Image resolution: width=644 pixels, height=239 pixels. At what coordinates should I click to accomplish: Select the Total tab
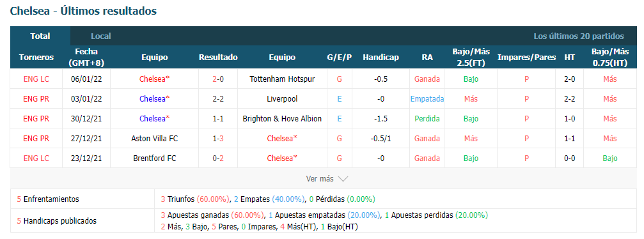40,36
